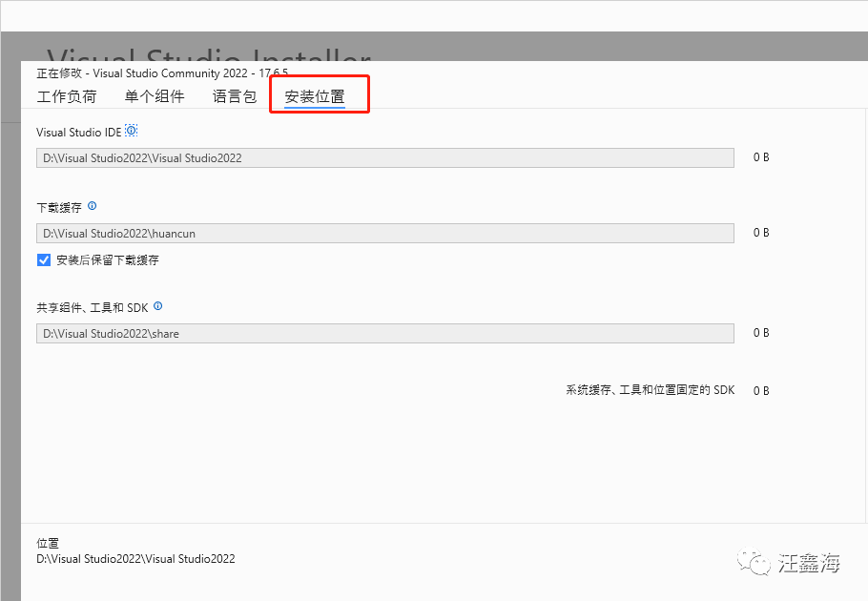Click the 0 B size next to share path
868x601 pixels.
coord(761,333)
